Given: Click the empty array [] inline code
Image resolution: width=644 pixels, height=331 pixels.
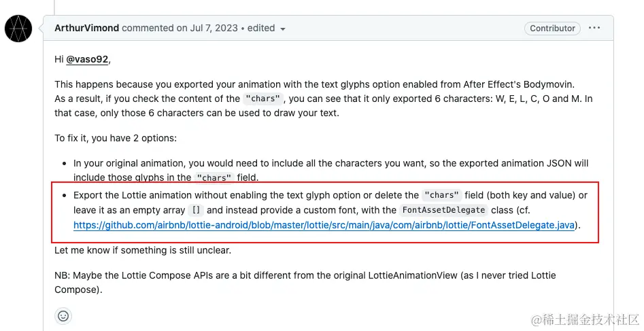Looking at the screenshot, I should pos(196,210).
